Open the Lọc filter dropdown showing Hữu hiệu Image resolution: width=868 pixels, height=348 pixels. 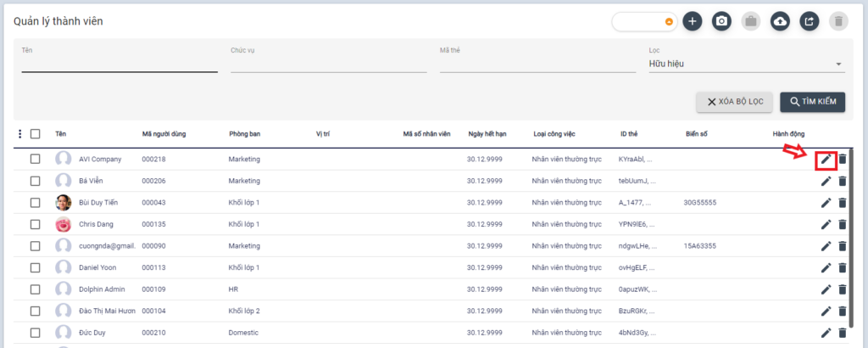point(745,65)
